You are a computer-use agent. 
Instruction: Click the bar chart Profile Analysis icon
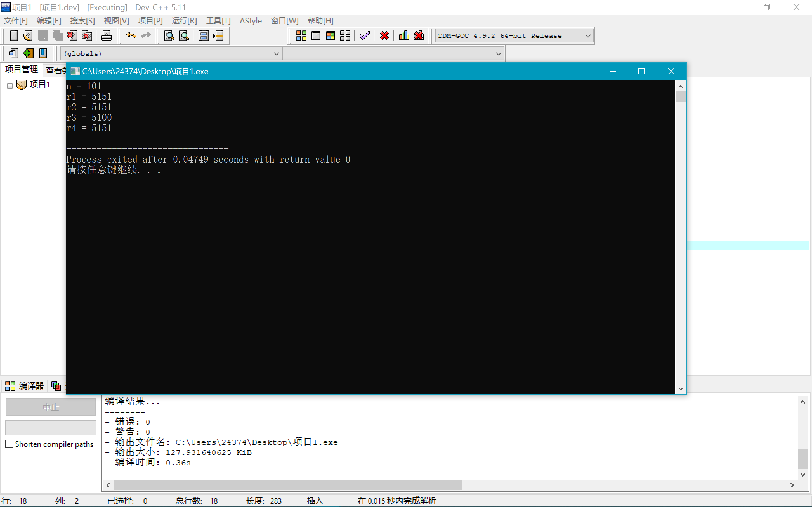(x=404, y=35)
